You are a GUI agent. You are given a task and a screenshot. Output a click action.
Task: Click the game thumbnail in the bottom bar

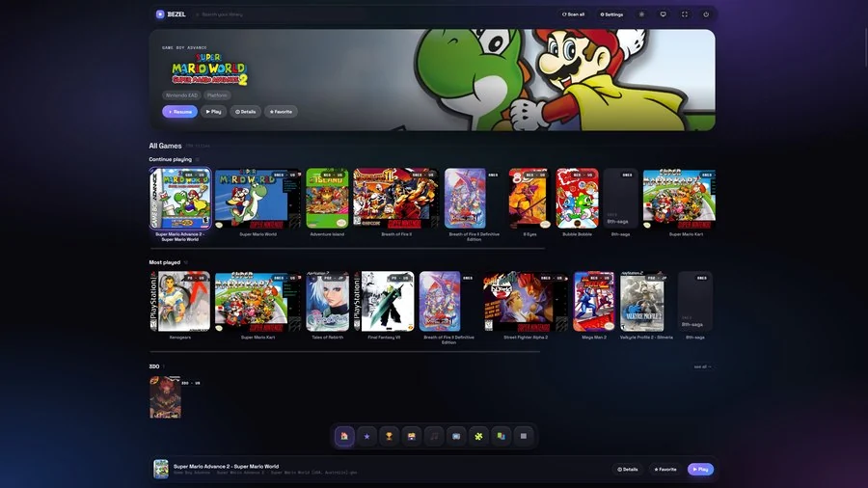[x=161, y=469]
